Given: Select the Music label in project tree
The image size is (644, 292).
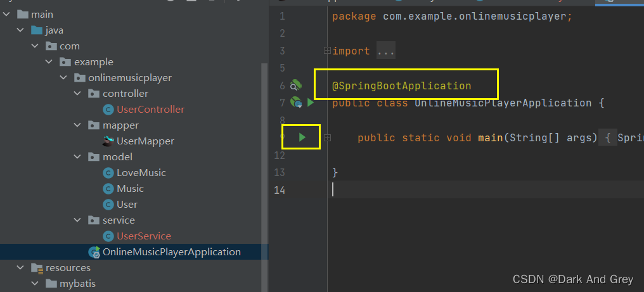Looking at the screenshot, I should click(130, 189).
